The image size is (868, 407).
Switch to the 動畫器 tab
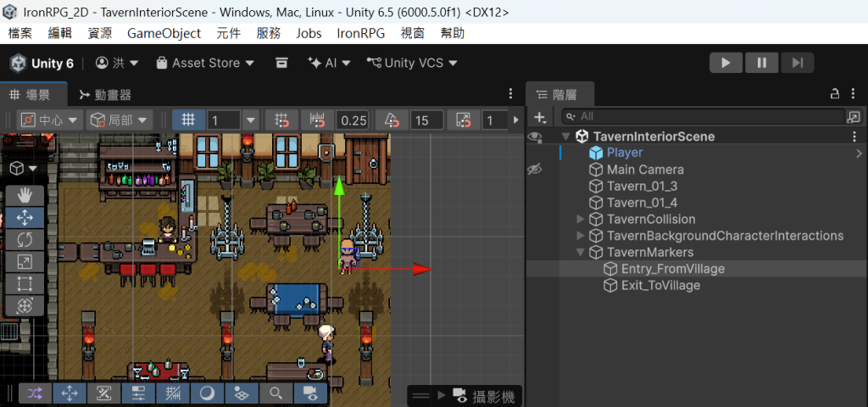(x=105, y=95)
